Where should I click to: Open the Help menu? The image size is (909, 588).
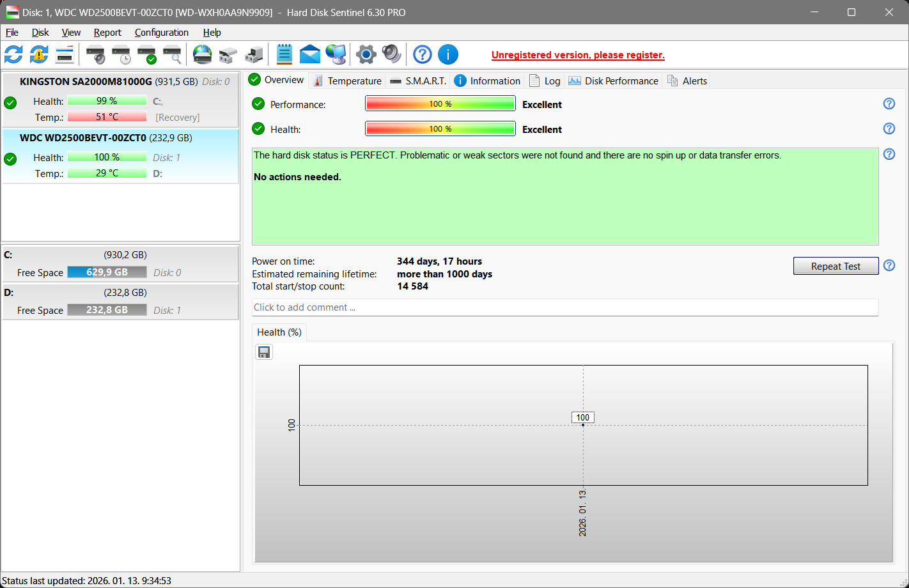[212, 33]
